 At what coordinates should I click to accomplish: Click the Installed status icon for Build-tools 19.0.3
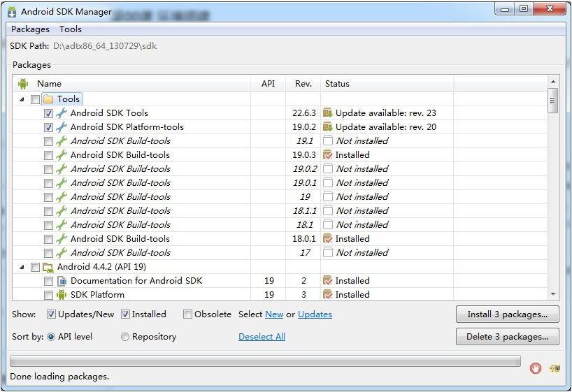click(x=328, y=155)
